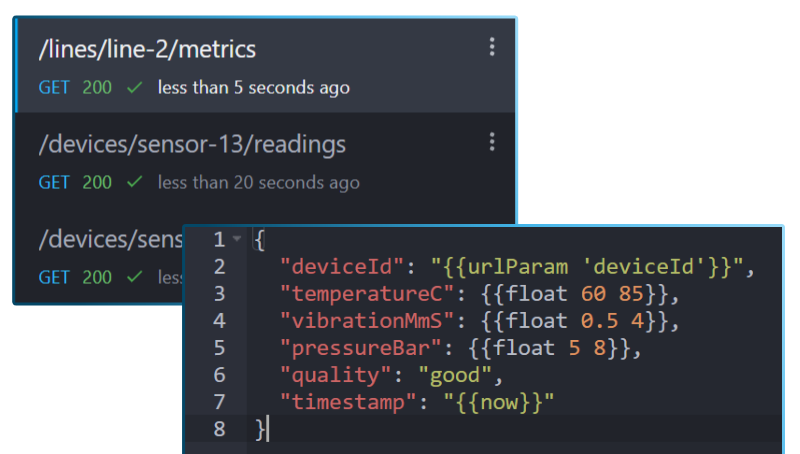Click the green checkmark on line-2 metrics
This screenshot has height=454, width=800.
coord(135,88)
